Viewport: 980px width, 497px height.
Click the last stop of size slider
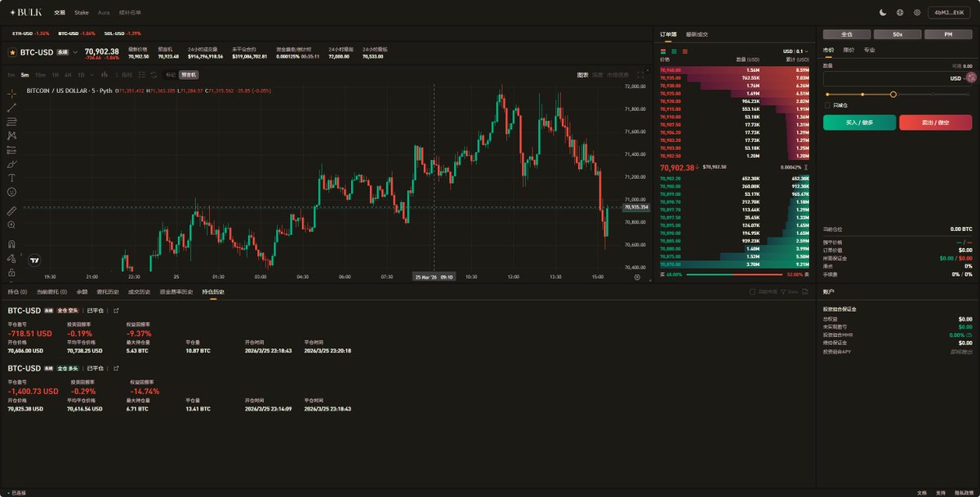pyautogui.click(x=969, y=95)
